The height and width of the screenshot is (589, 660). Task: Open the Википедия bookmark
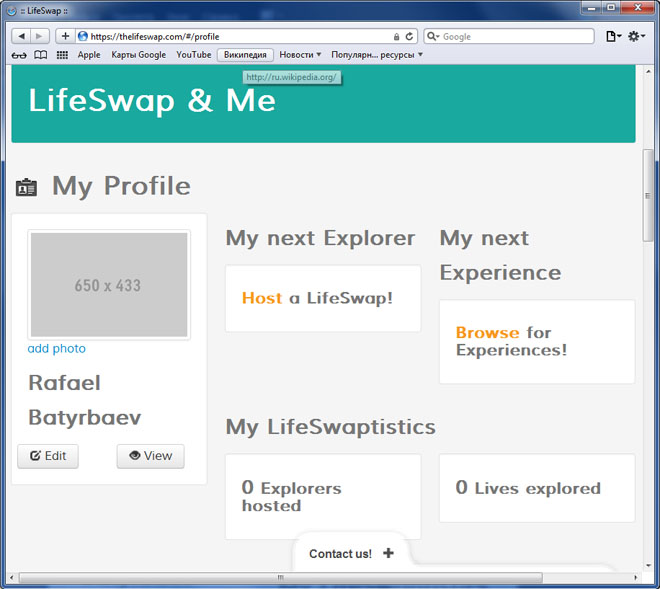coord(245,55)
